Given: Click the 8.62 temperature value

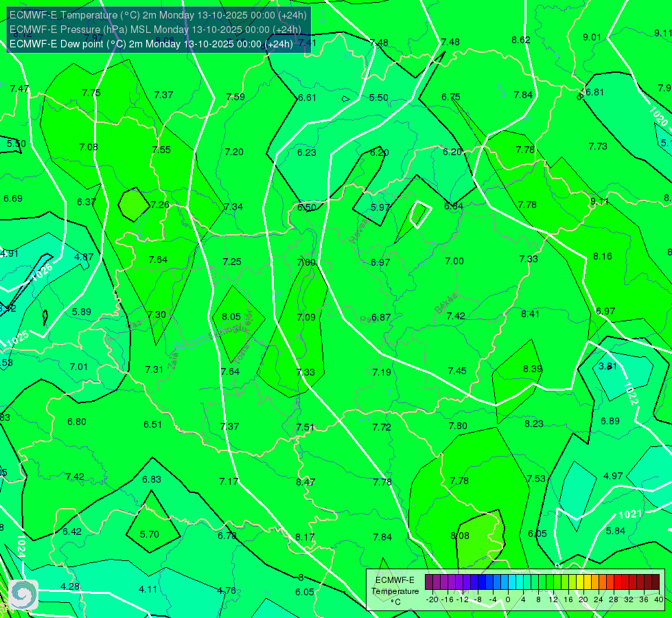Looking at the screenshot, I should tap(521, 41).
